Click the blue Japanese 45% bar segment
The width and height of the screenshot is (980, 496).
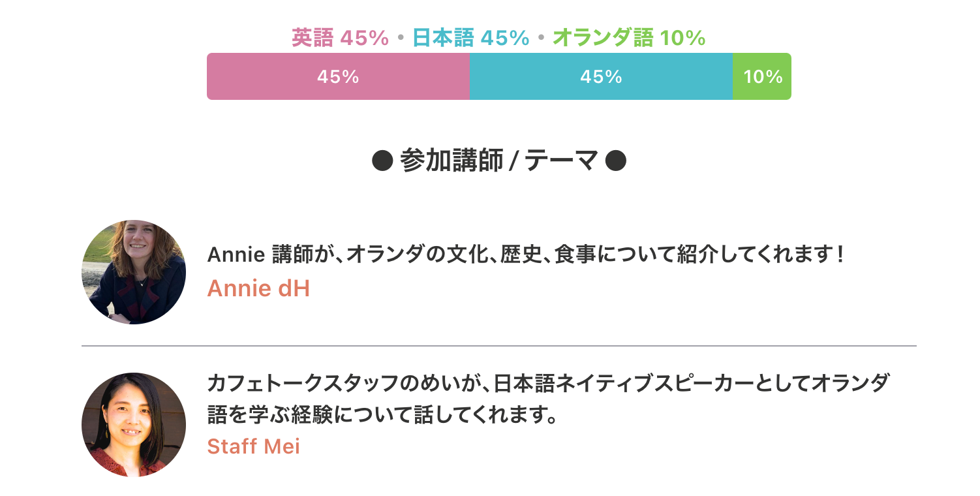coord(601,76)
